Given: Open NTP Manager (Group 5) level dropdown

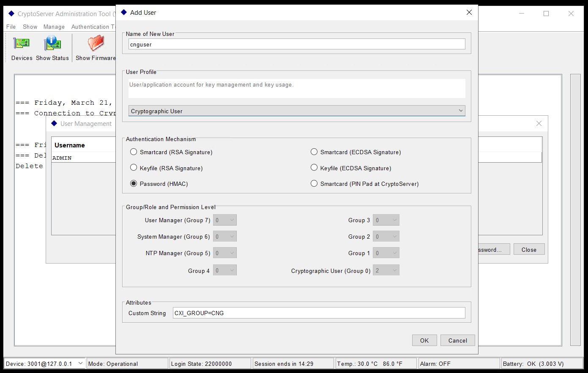Looking at the screenshot, I should click(x=225, y=253).
